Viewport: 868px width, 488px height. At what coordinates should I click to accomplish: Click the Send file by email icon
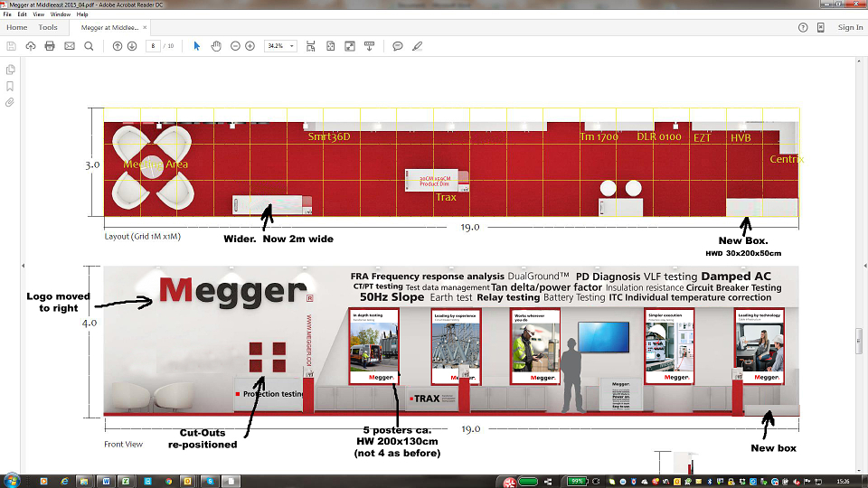70,46
